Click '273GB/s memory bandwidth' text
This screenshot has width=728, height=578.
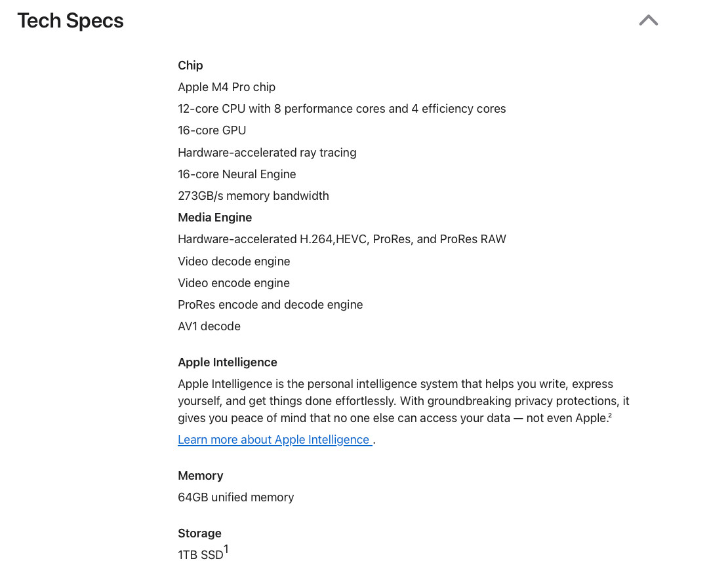(254, 196)
